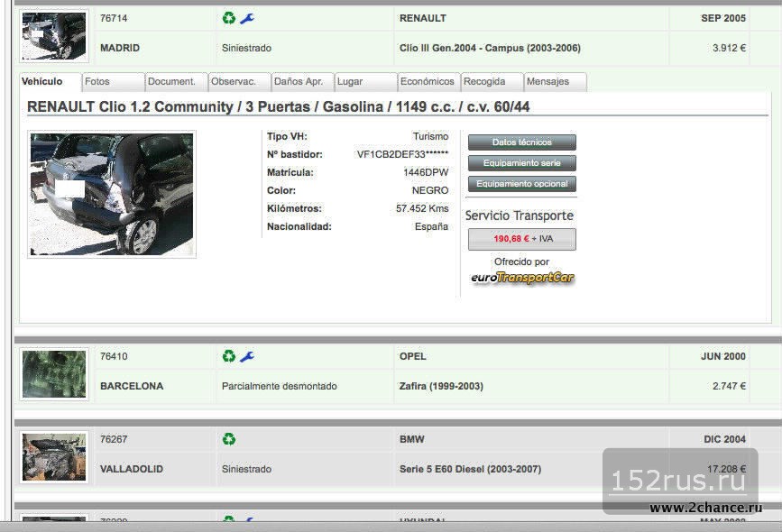Viewport: 782px width, 532px height.
Task: Click the OPEL brand name
Action: coord(412,356)
